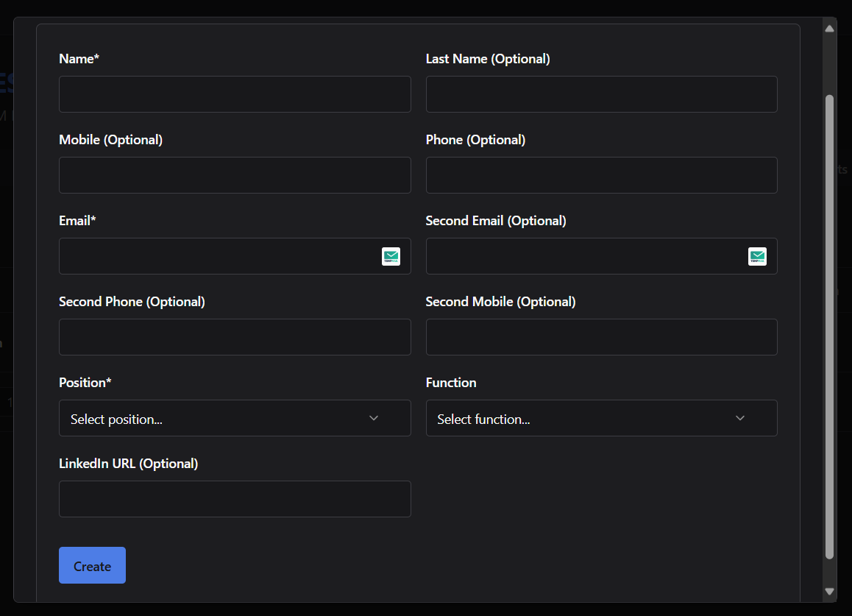Focus the Phone input field
The height and width of the screenshot is (616, 852).
point(601,175)
